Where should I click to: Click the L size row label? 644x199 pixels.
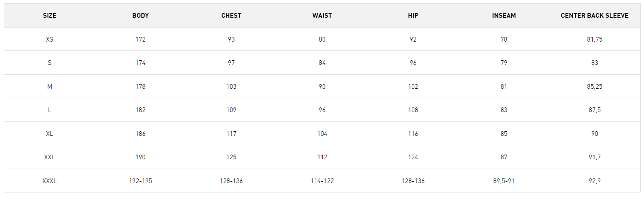(x=50, y=110)
